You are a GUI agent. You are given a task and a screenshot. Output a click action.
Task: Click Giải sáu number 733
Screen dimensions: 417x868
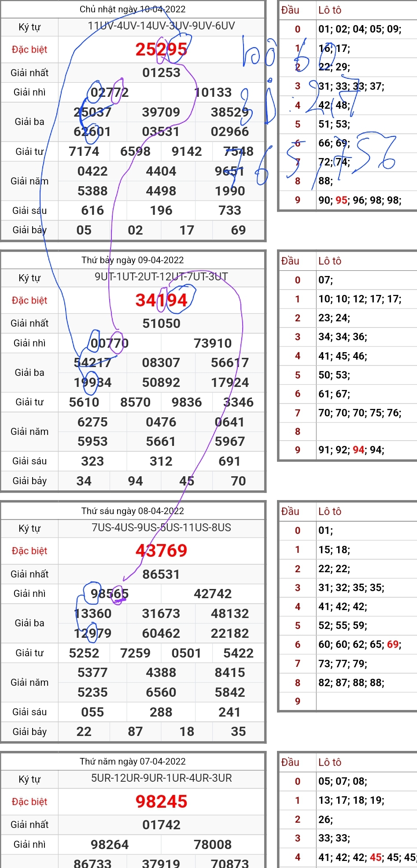pyautogui.click(x=230, y=210)
